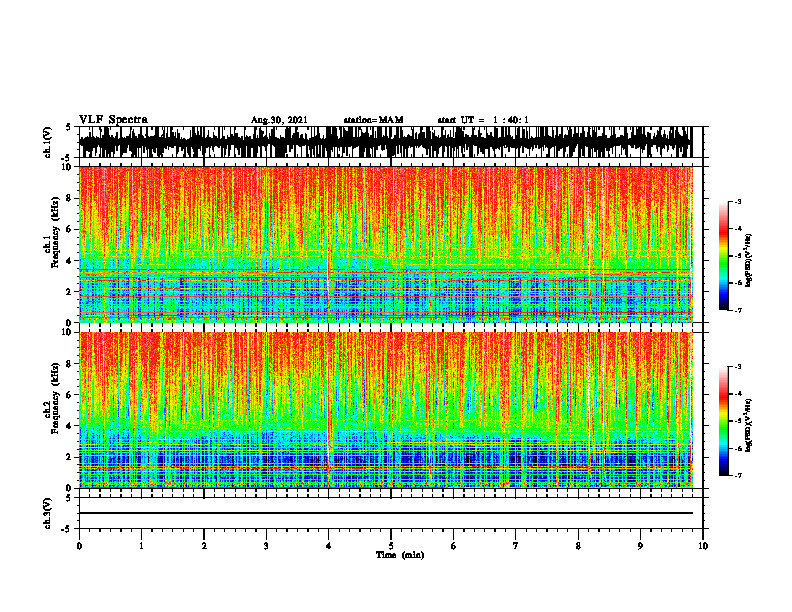Click time axis tick label "5"
The height and width of the screenshot is (612, 792).
tap(391, 546)
